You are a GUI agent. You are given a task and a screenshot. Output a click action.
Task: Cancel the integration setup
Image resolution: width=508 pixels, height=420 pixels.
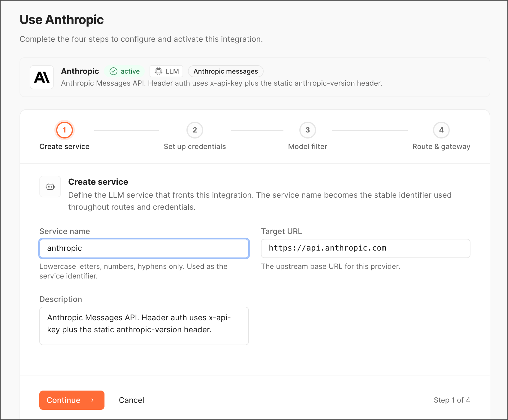point(132,400)
